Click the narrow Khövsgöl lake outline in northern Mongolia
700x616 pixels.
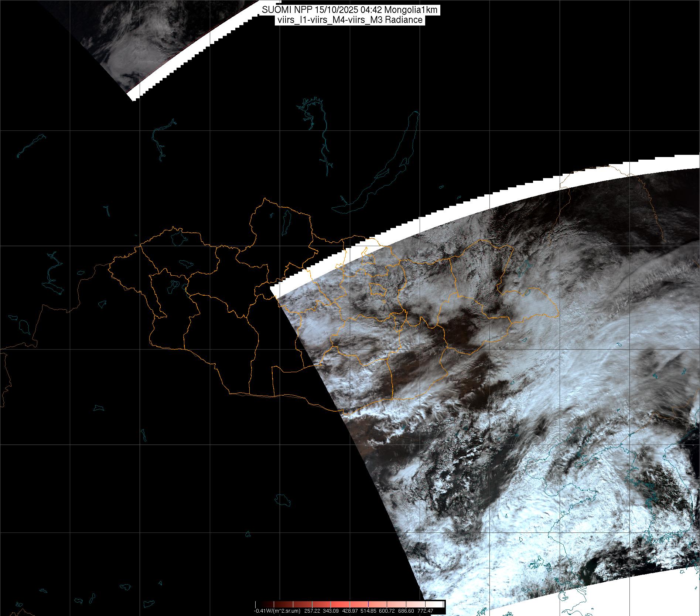(286, 222)
